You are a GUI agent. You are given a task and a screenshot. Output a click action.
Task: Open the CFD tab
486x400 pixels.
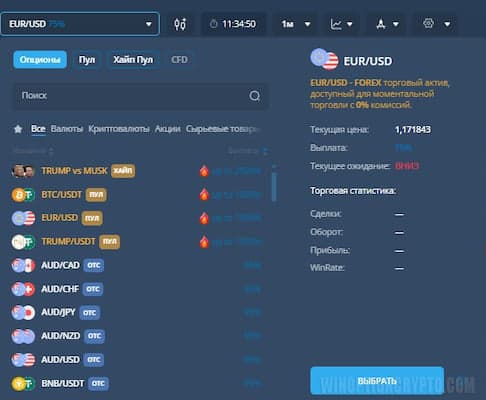[x=179, y=60]
